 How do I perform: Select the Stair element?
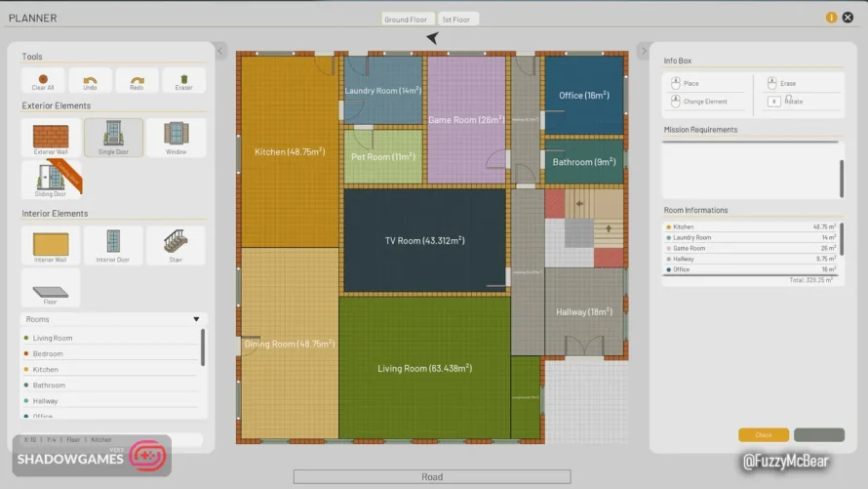point(176,245)
